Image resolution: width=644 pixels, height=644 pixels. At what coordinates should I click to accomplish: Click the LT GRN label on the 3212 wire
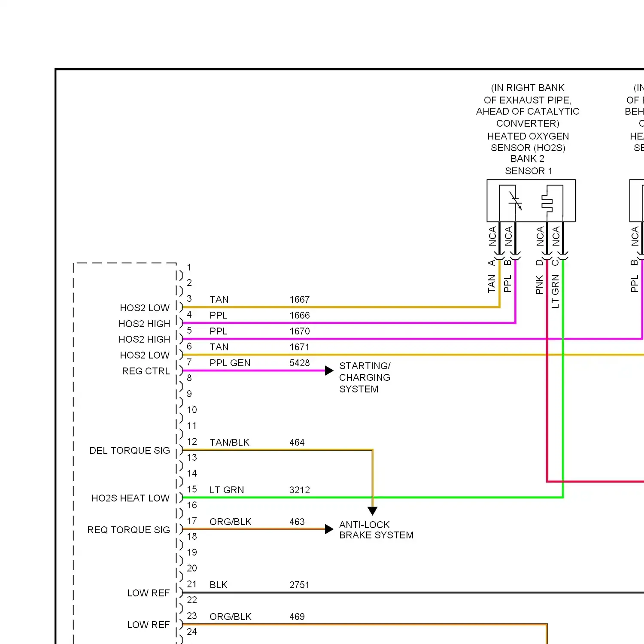(x=227, y=490)
